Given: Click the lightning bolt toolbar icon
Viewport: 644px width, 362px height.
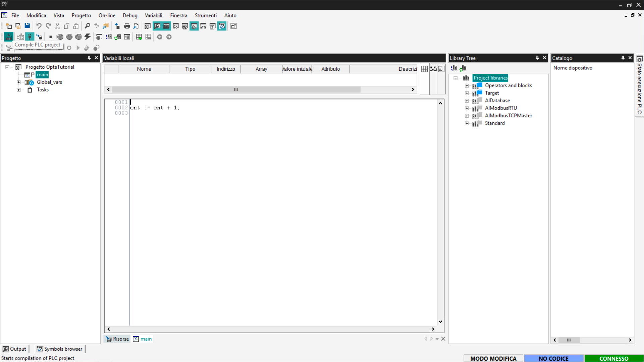Looking at the screenshot, I should click(x=88, y=37).
